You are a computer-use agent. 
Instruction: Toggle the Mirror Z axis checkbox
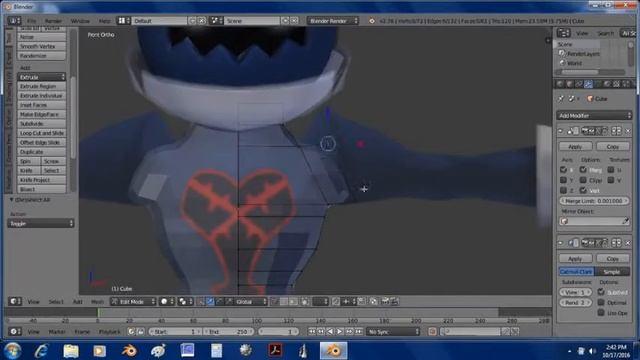click(x=563, y=190)
